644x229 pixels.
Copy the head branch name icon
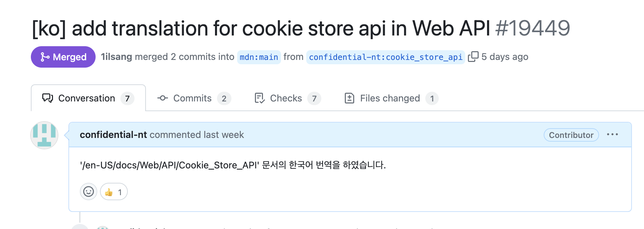click(x=473, y=57)
